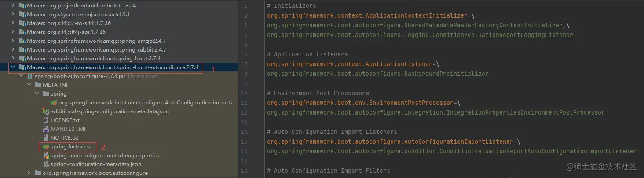Click the green leaf icon of spring.factories
Viewport: 644px width, 178px height.
pyautogui.click(x=46, y=147)
